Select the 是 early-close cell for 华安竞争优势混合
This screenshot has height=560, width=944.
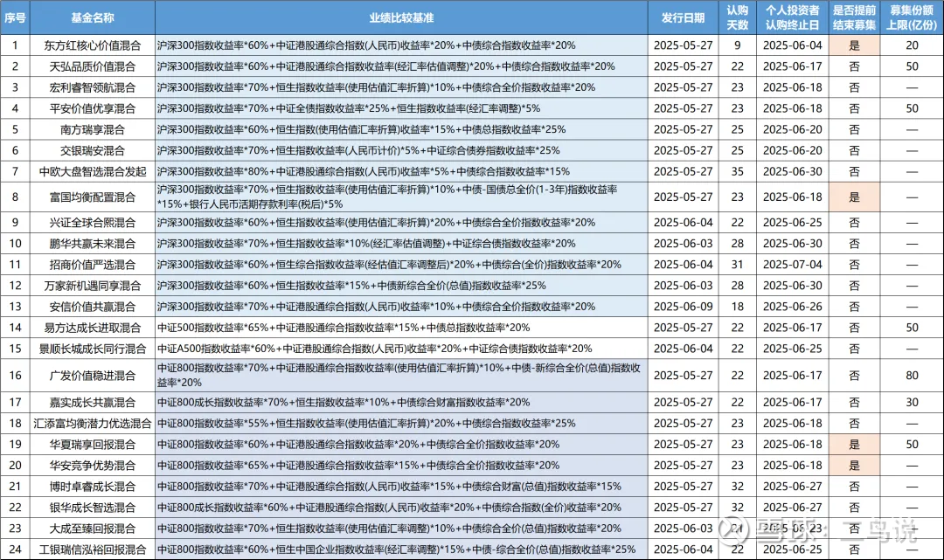(854, 466)
